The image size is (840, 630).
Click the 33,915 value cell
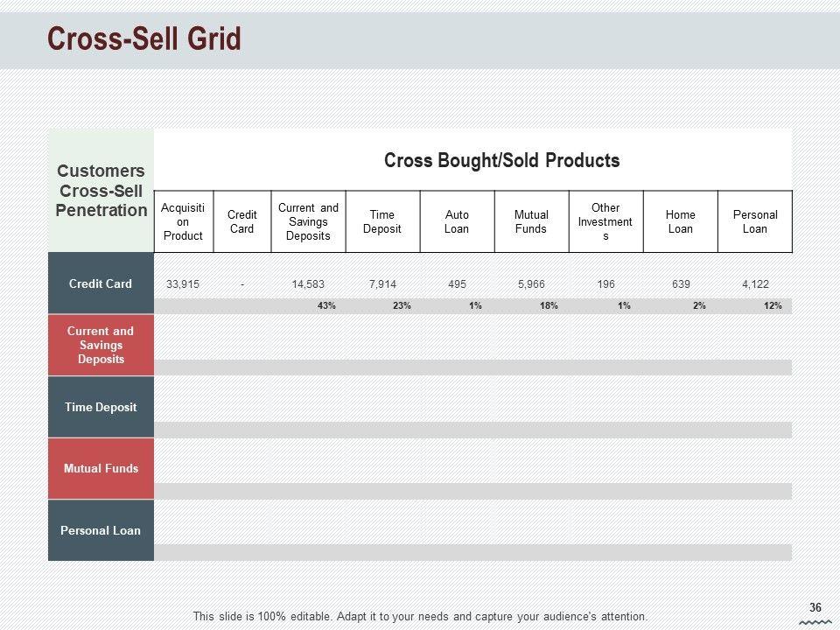pos(183,283)
